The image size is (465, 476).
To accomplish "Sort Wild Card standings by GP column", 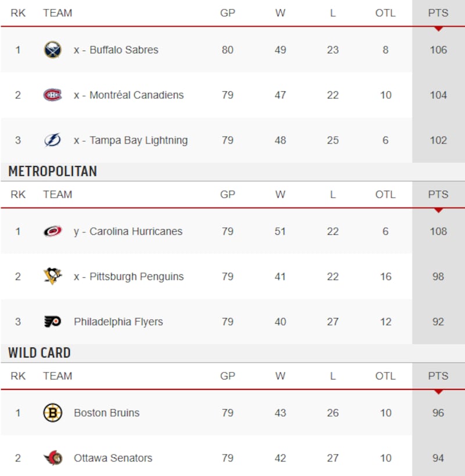I will (227, 376).
